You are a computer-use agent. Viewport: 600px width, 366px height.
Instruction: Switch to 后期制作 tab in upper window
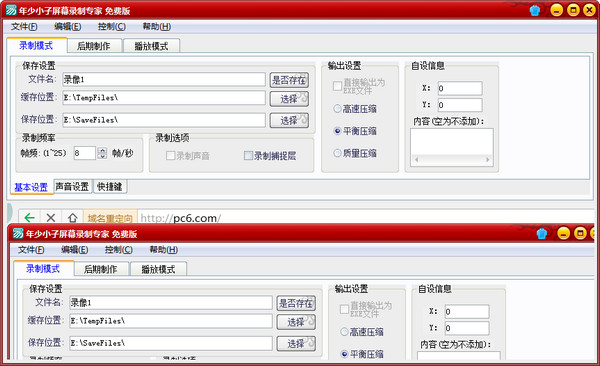click(x=94, y=46)
